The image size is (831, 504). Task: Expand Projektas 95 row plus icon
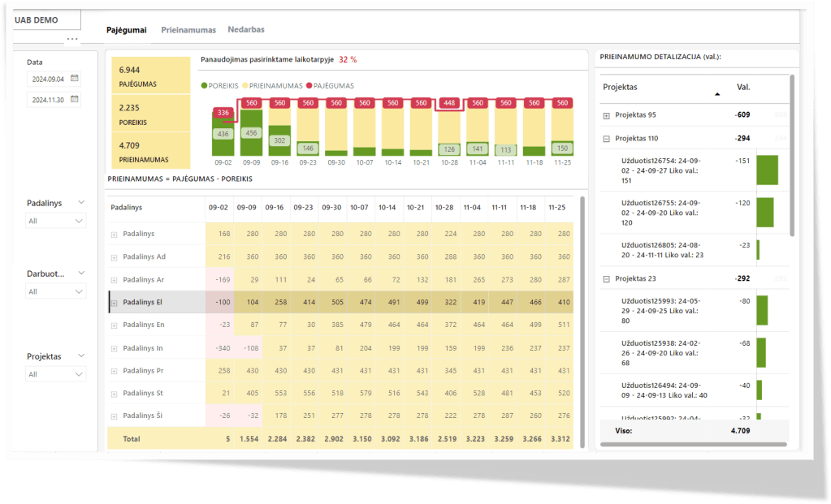(x=606, y=115)
